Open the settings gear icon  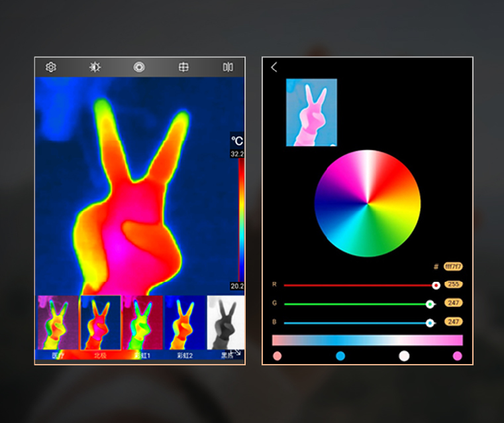[51, 67]
